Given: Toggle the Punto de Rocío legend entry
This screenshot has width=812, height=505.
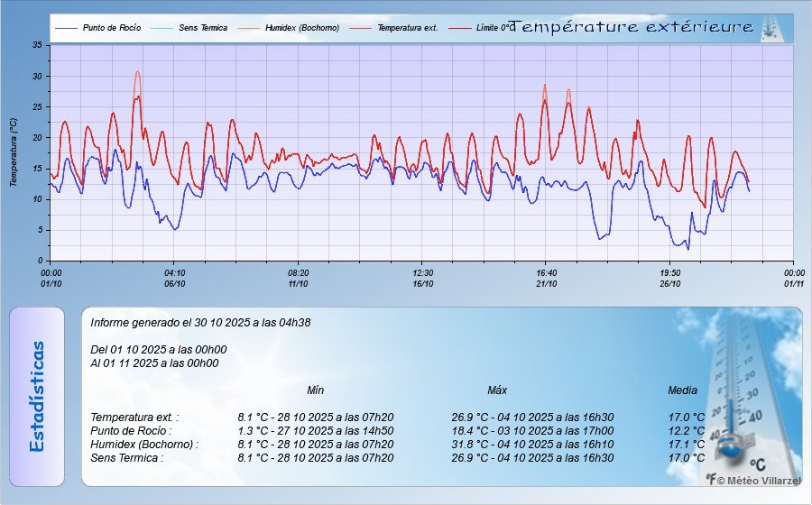Looking at the screenshot, I should [x=98, y=28].
